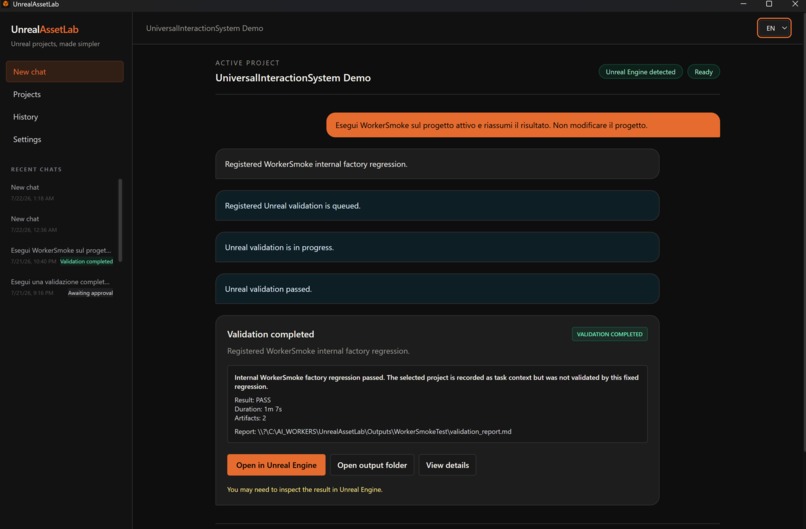
Task: Click the Awaiting approval tag in recent chats
Action: tap(90, 293)
